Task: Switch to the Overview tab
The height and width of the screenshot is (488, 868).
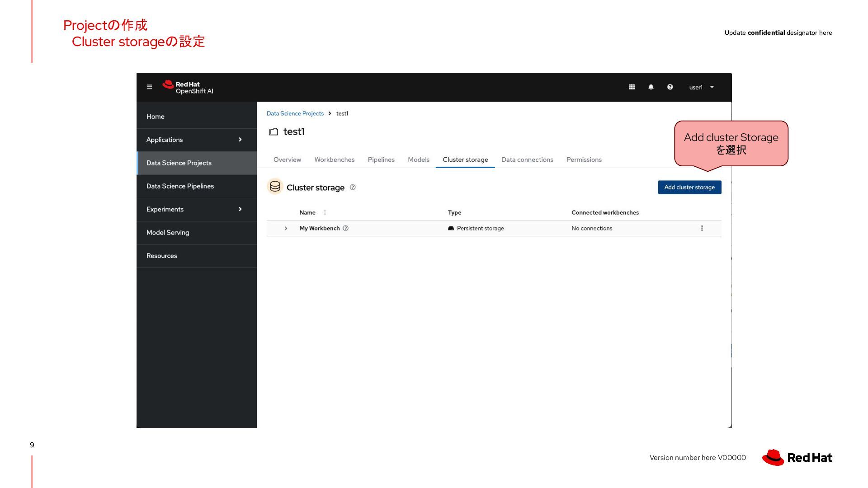Action: pos(287,160)
